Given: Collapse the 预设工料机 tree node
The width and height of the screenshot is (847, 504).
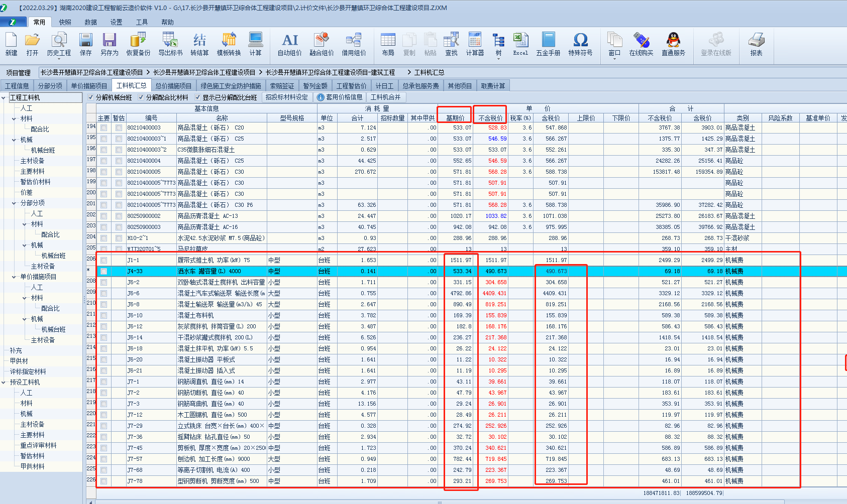Looking at the screenshot, I should [4, 383].
